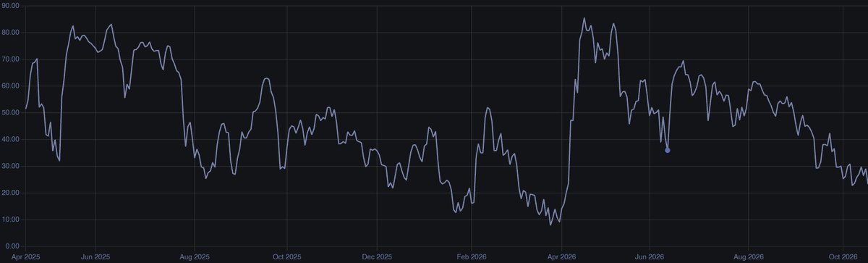This screenshot has width=868, height=263.
Task: Click the 40.00 y-axis value
Action: coord(11,139)
